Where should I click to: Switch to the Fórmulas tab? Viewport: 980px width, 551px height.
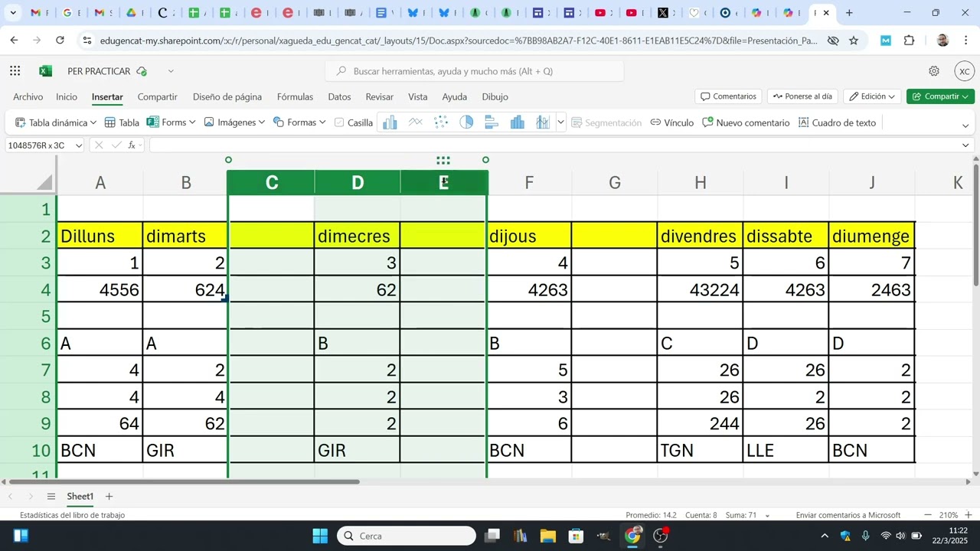coord(295,97)
